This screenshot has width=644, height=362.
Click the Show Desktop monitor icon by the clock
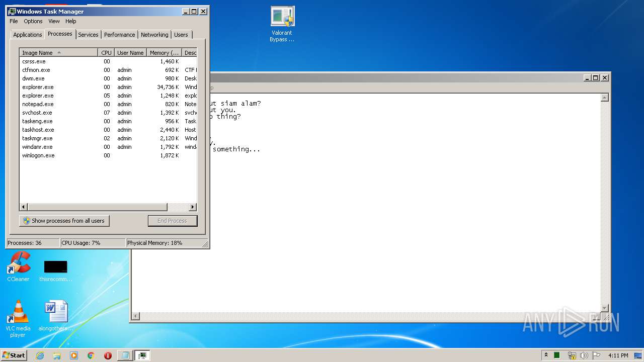point(638,355)
